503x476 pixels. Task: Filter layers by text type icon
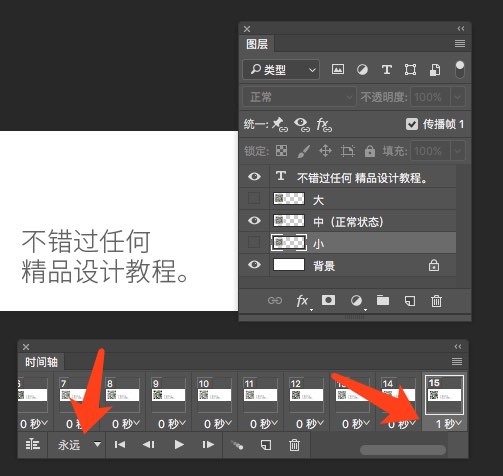[x=386, y=70]
